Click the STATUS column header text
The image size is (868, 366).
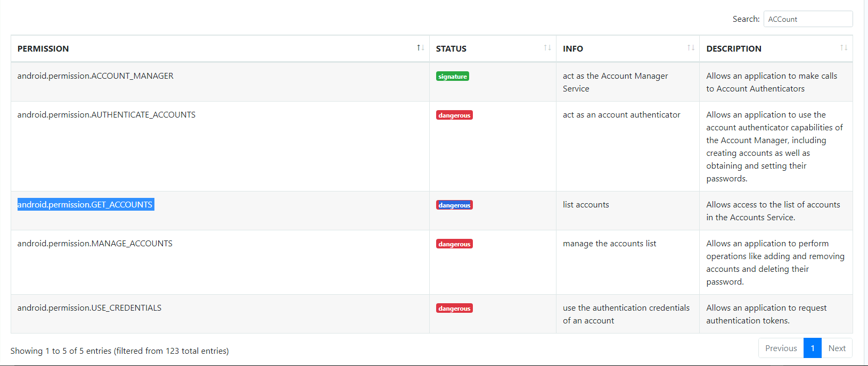[451, 48]
